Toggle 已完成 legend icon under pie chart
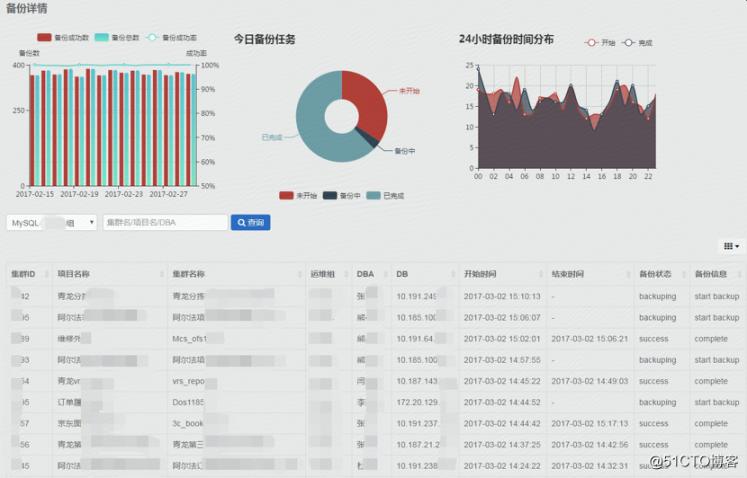Screen dimensions: 747x478 coord(374,196)
